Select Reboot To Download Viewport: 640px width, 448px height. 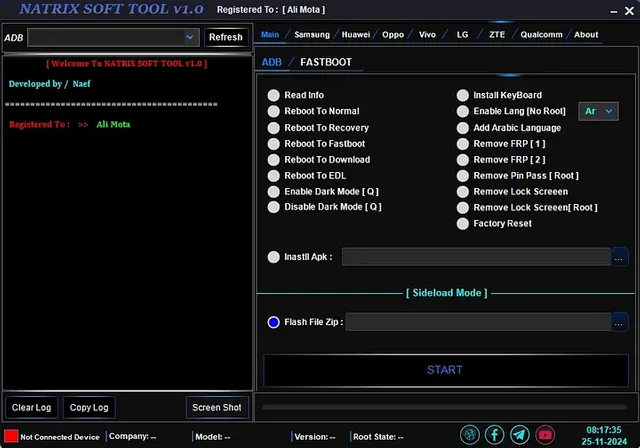pos(273,160)
